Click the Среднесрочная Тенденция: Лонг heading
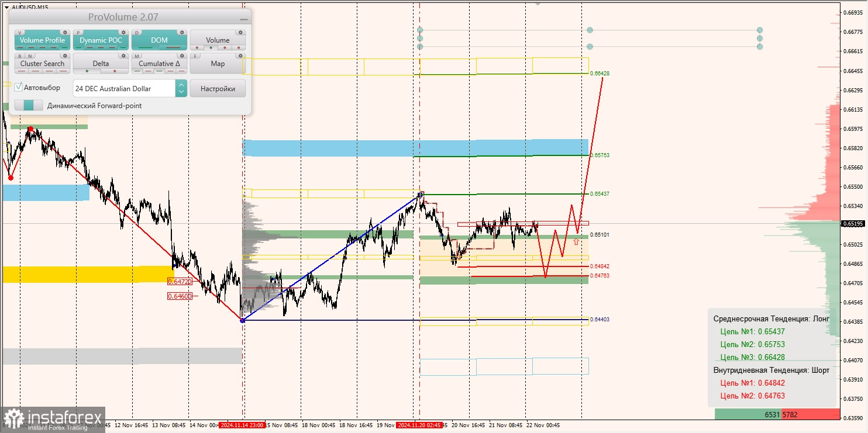Image resolution: width=868 pixels, height=433 pixels. (x=771, y=318)
